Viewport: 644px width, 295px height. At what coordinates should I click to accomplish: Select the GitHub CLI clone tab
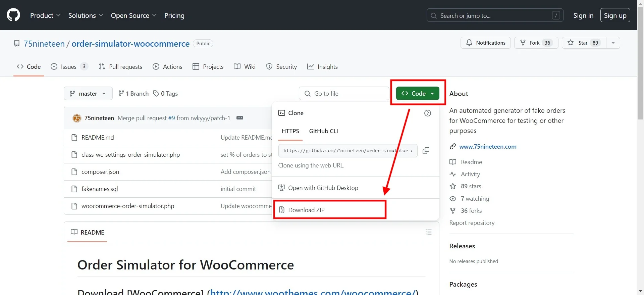(x=323, y=131)
